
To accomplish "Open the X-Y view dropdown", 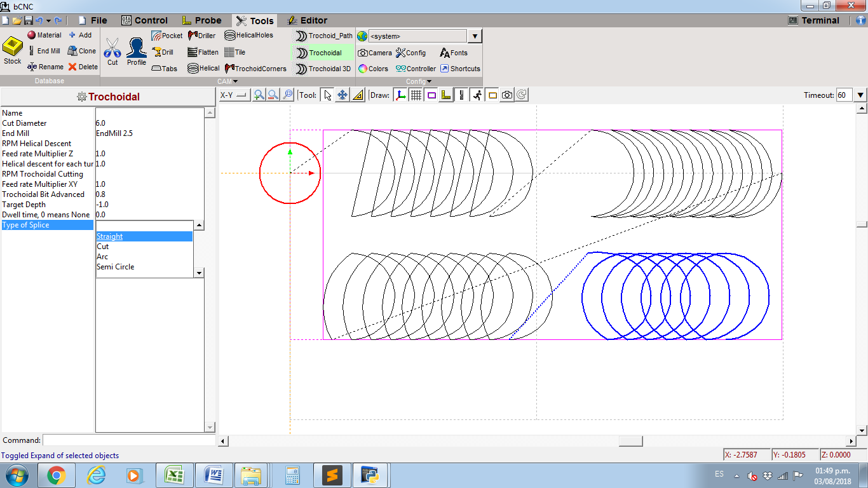I will click(233, 95).
